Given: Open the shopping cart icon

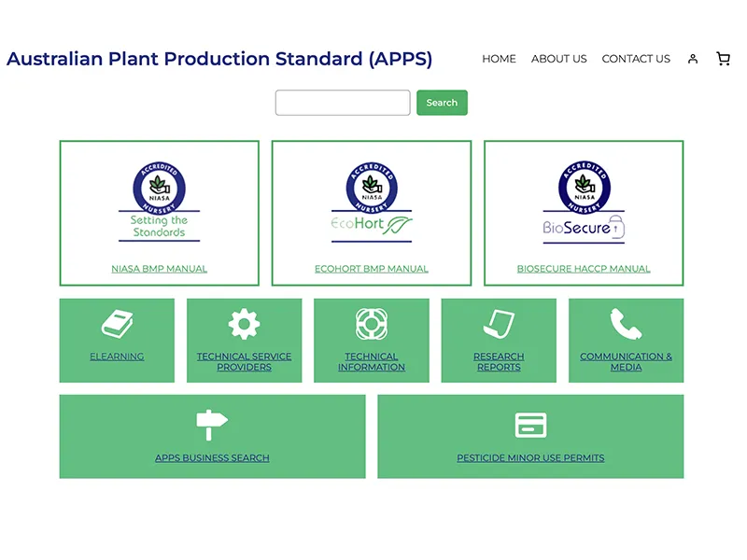Looking at the screenshot, I should (x=723, y=59).
